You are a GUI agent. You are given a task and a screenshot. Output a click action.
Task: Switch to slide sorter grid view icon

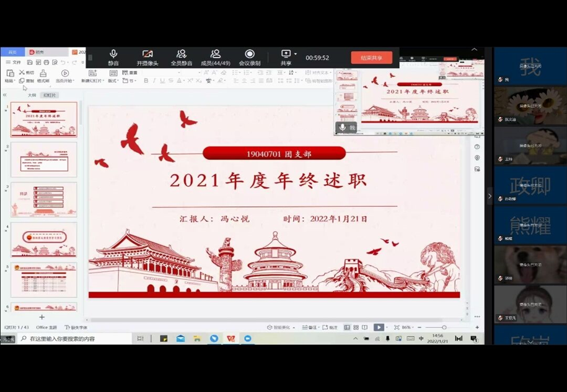point(356,327)
